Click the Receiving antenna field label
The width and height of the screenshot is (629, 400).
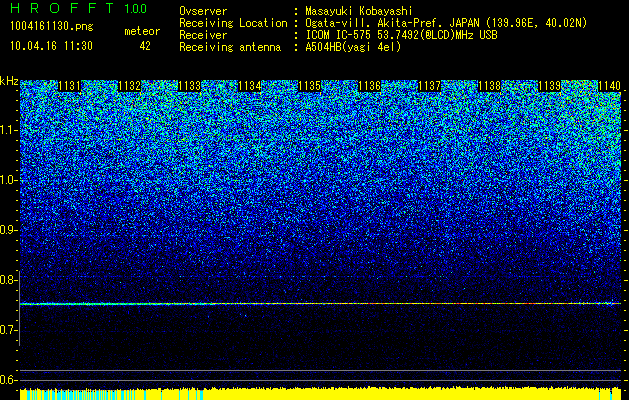[230, 47]
